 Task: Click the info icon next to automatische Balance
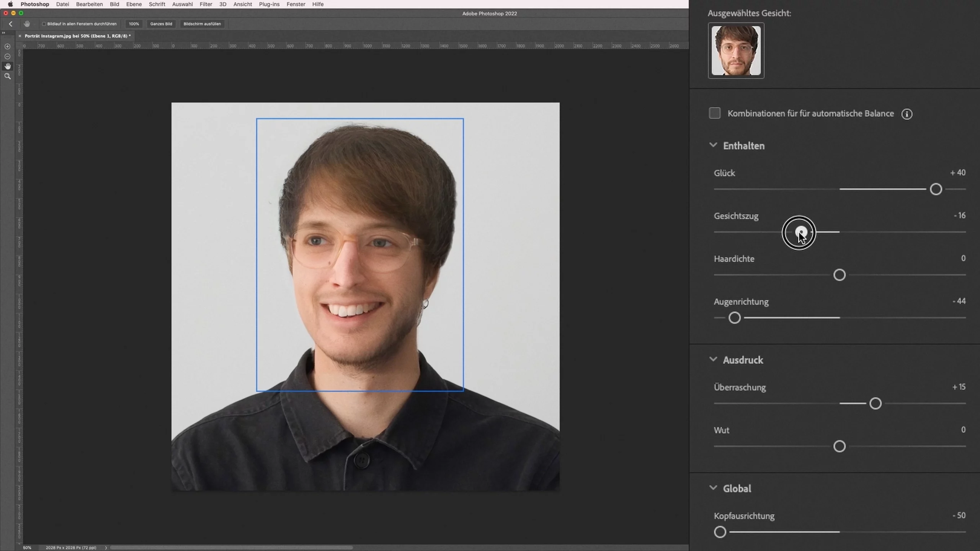tap(906, 114)
